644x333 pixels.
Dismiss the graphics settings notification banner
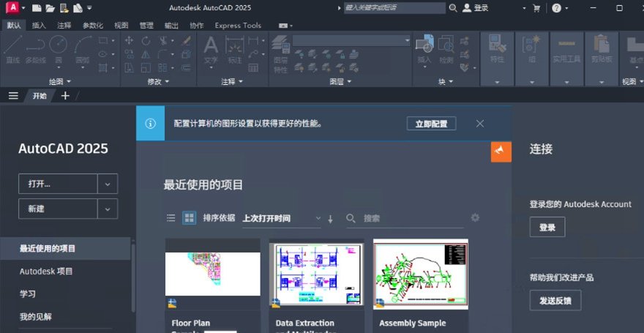point(480,124)
